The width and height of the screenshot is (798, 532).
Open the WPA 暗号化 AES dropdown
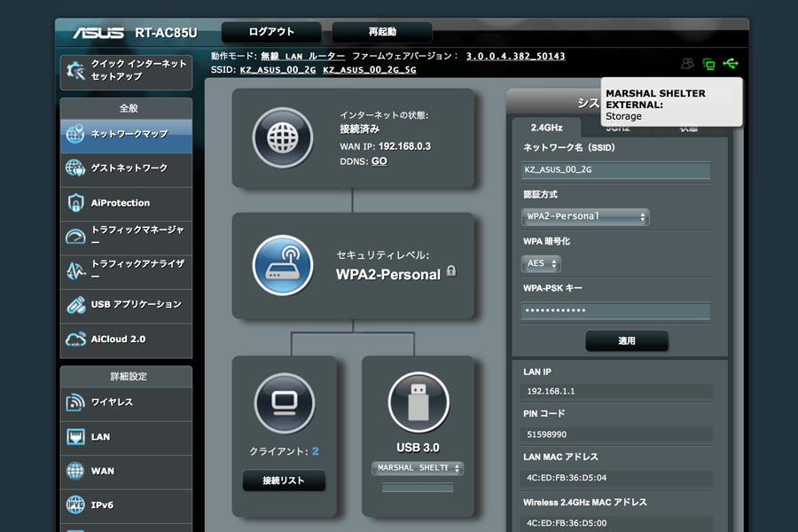point(541,263)
